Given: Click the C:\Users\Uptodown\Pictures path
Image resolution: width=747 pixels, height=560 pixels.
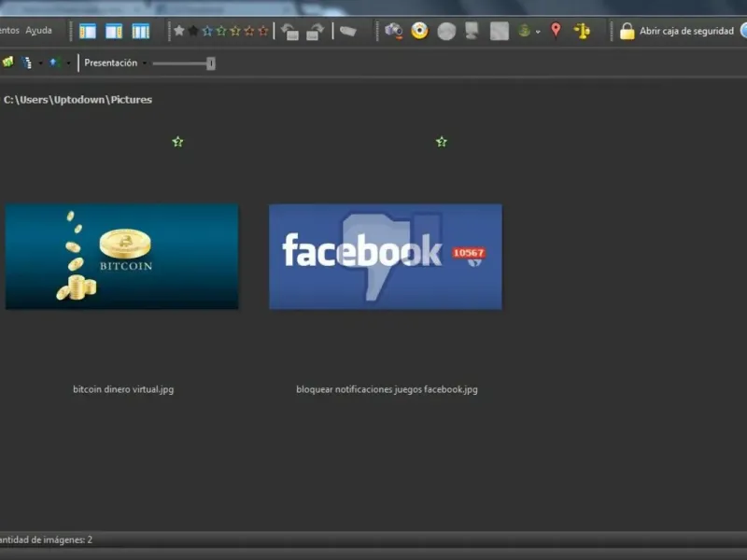Looking at the screenshot, I should 78,100.
